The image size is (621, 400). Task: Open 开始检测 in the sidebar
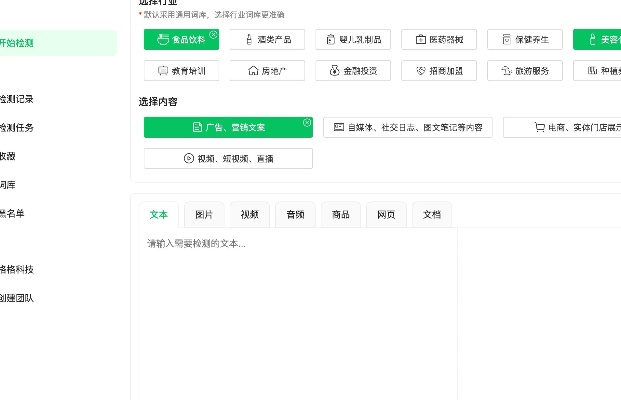[58, 43]
